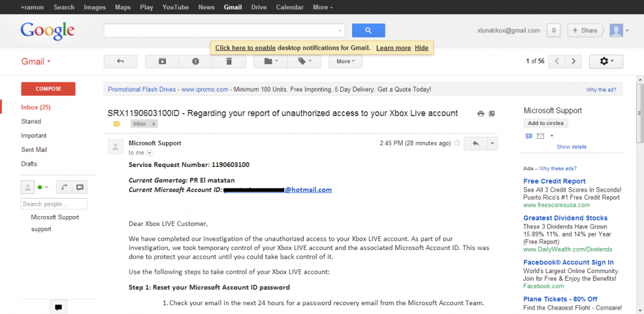The width and height of the screenshot is (644, 314).
Task: Open Calendar in the Google bar
Action: click(290, 8)
